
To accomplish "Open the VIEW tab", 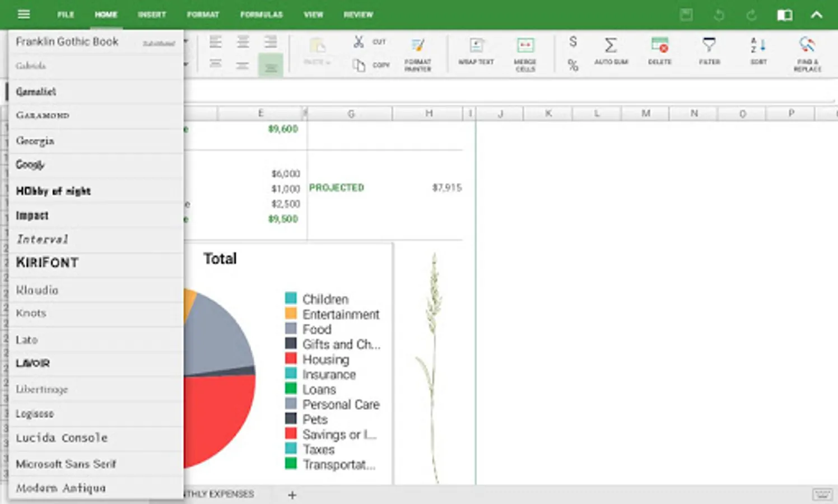I will click(314, 15).
